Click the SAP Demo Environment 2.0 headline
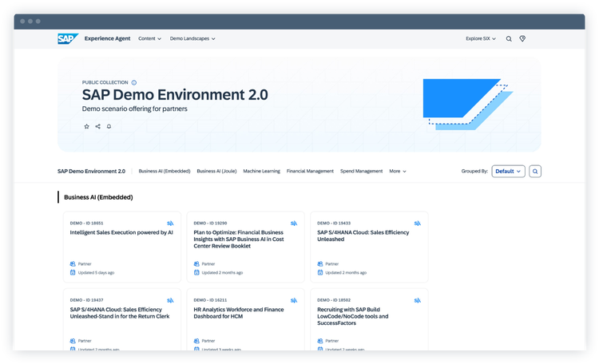Viewport: 599px width, 364px height. coord(175,95)
